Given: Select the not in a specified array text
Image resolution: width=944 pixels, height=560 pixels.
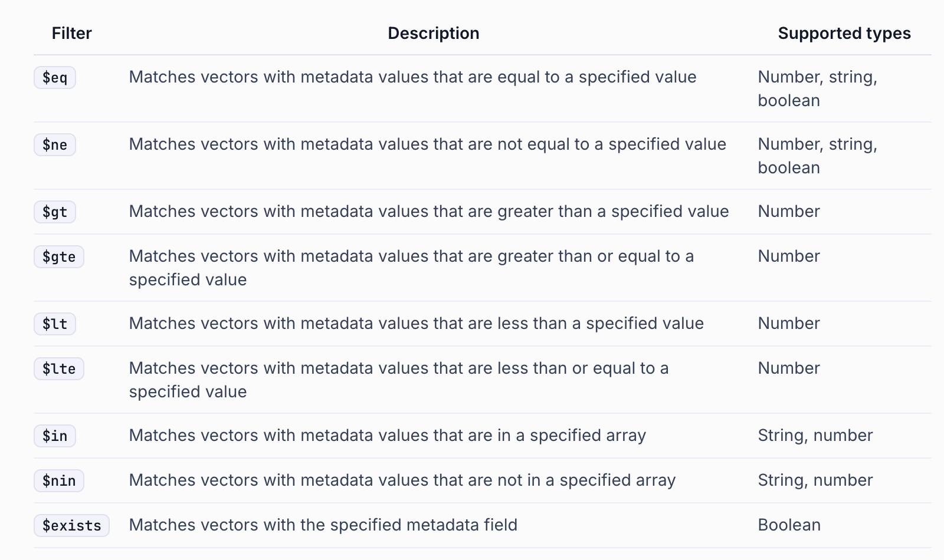Looking at the screenshot, I should 402,480.
